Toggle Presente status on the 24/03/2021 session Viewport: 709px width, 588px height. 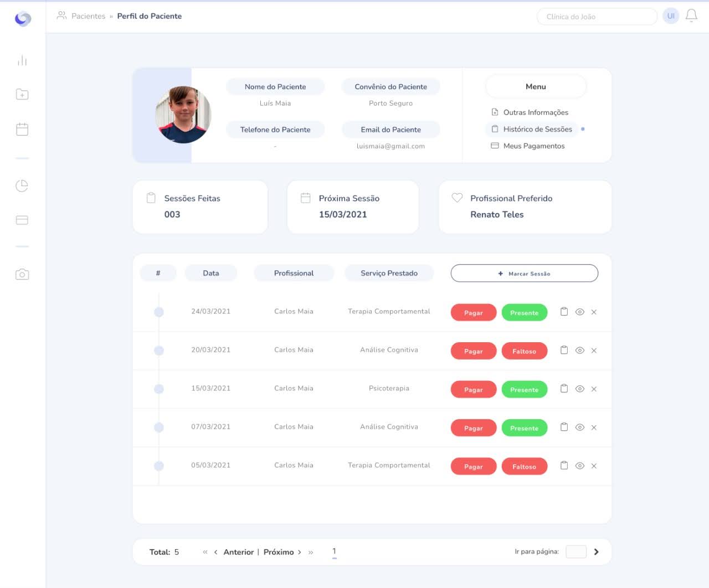(x=525, y=312)
